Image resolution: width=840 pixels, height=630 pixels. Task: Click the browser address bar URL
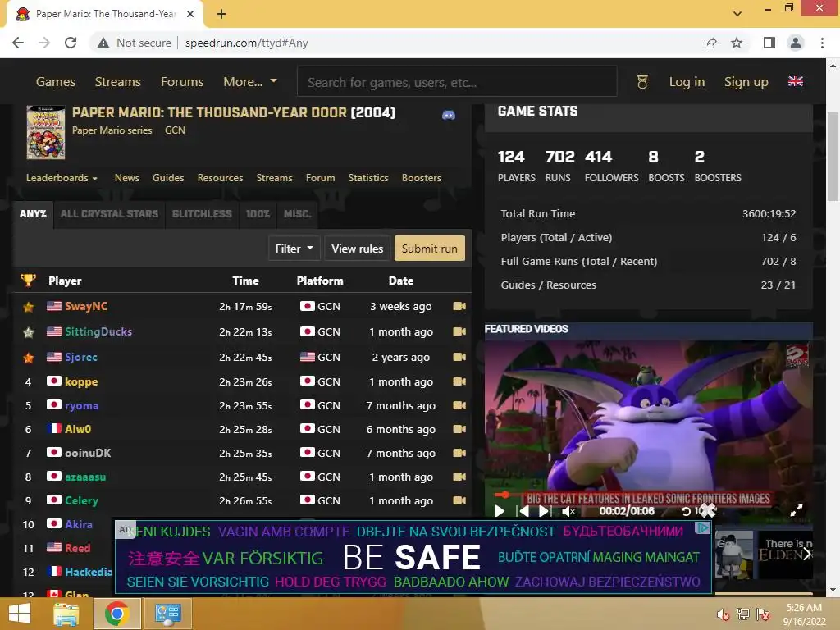tap(246, 43)
